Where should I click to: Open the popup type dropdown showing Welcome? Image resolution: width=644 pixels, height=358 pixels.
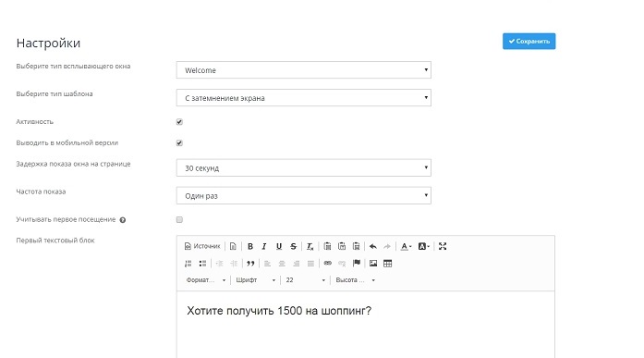click(303, 70)
